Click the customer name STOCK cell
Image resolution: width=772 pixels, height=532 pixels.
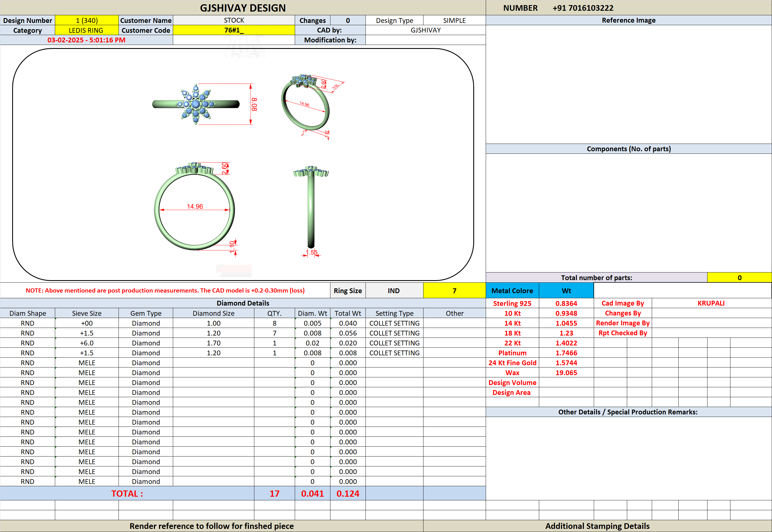tap(234, 20)
